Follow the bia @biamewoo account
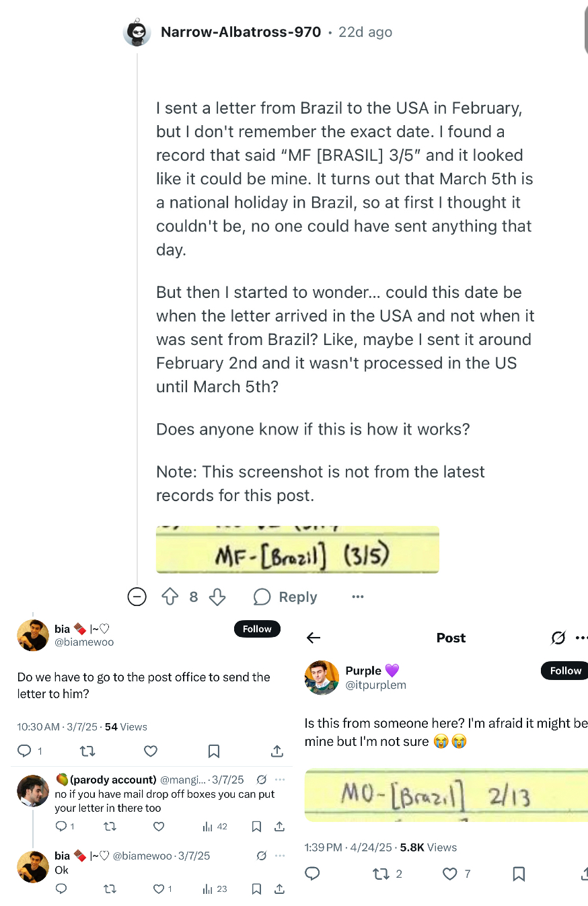Image resolution: width=588 pixels, height=906 pixels. [257, 629]
